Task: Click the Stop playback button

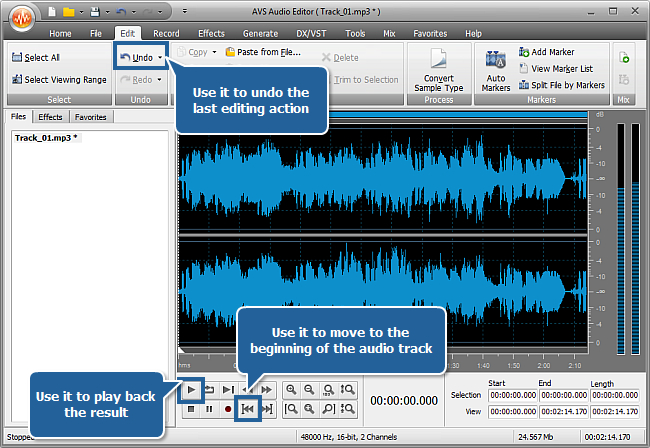Action: click(x=191, y=409)
